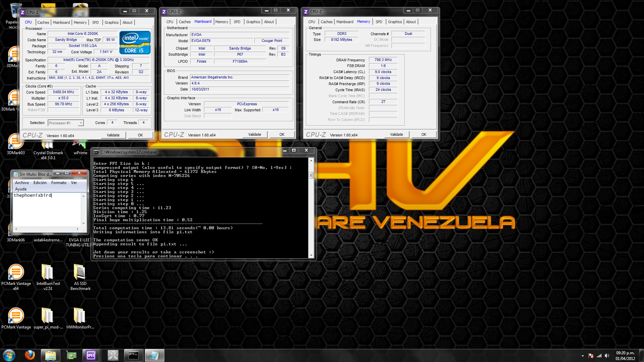This screenshot has height=362, width=644.
Task: Open the PCMark Vantage x64 shortcut
Action: point(16,277)
